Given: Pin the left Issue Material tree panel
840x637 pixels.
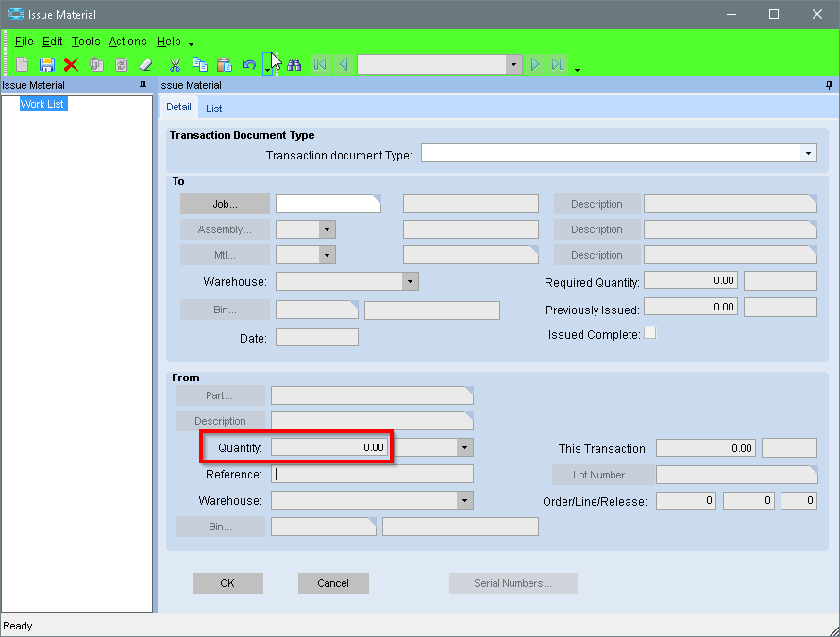Looking at the screenshot, I should point(143,85).
